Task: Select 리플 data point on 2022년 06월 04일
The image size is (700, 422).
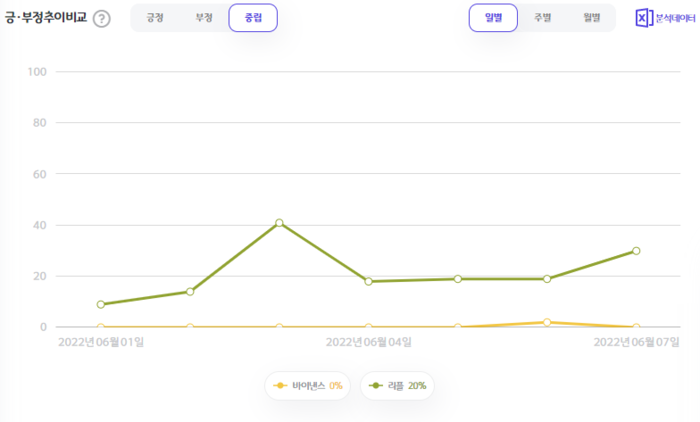Action: click(368, 281)
